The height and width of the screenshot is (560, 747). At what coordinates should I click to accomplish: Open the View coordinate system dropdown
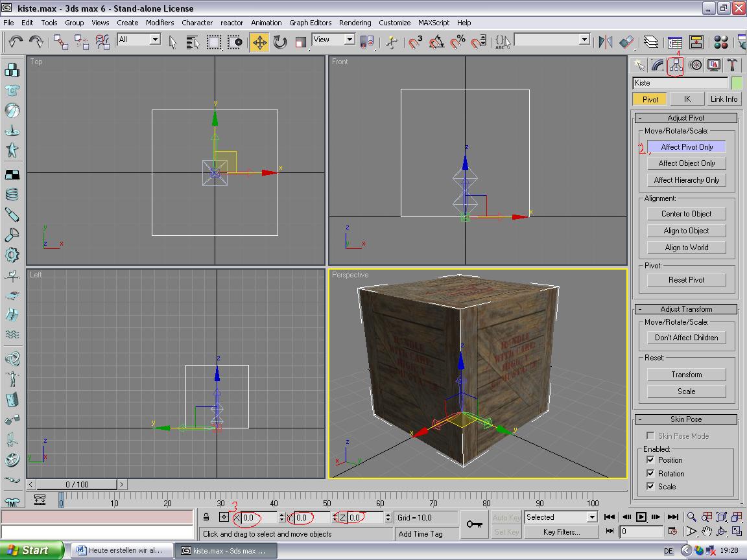coord(350,40)
